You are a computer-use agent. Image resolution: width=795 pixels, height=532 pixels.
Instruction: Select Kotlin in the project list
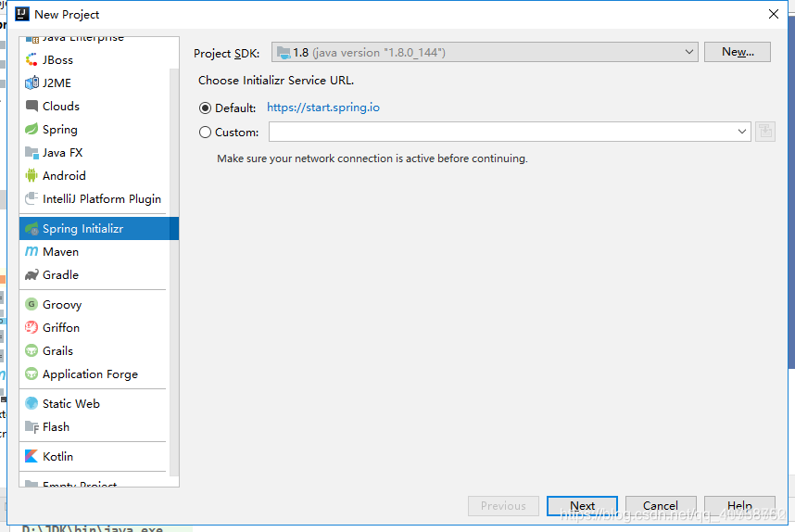pyautogui.click(x=57, y=456)
